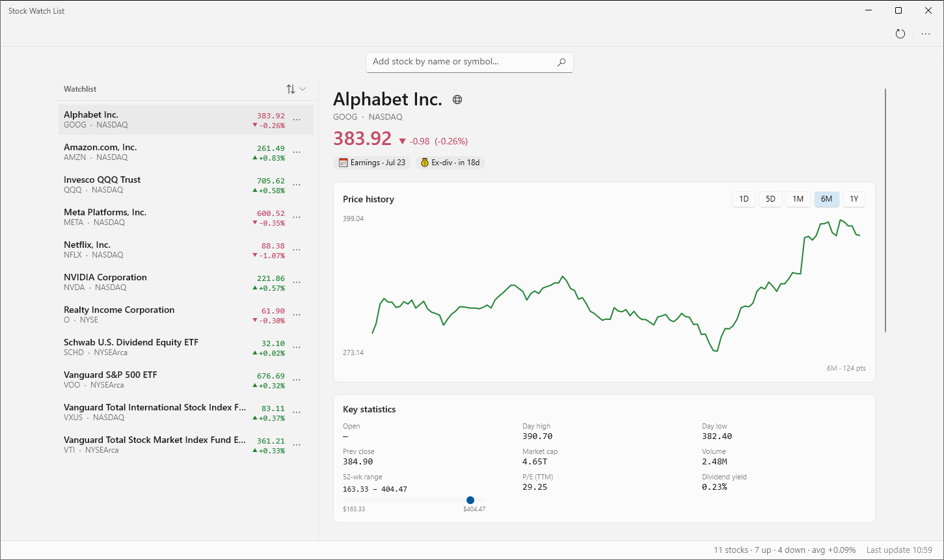This screenshot has width=944, height=560.
Task: Click the search magnifier icon
Action: [561, 62]
